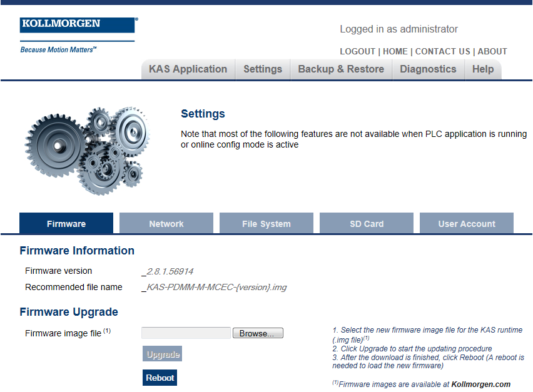533x392 pixels.
Task: Open the KAS Application menu tab
Action: (x=188, y=69)
